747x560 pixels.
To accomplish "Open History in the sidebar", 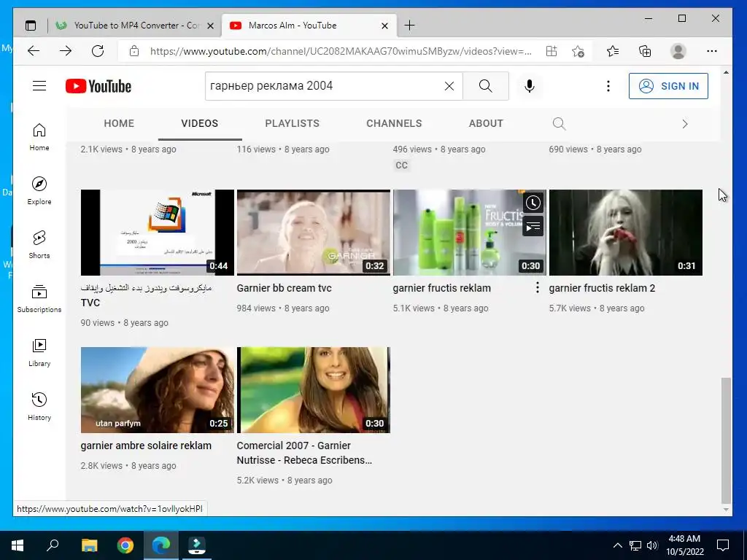I will (x=39, y=406).
